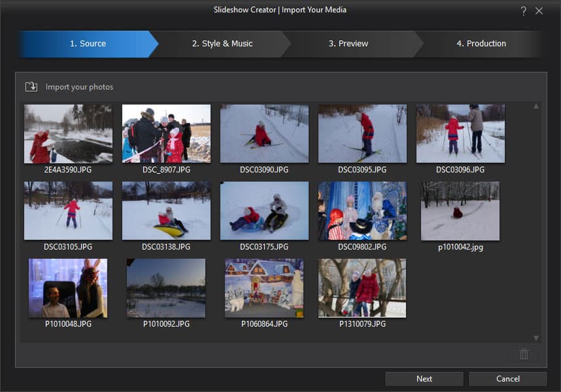Click the trash delete icon
Screen dimensions: 561x392
tap(524, 353)
